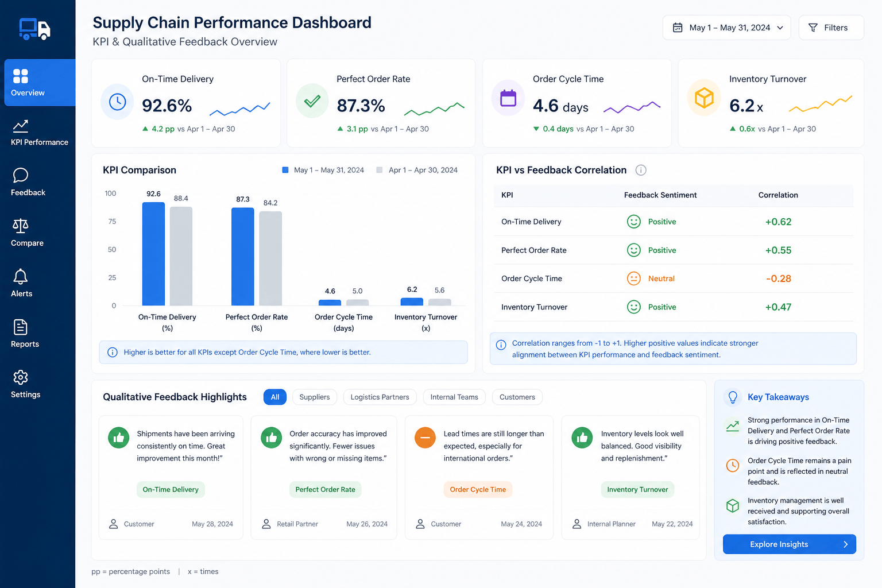Open the Compare section in the sidebar
The height and width of the screenshot is (588, 882).
click(x=27, y=233)
